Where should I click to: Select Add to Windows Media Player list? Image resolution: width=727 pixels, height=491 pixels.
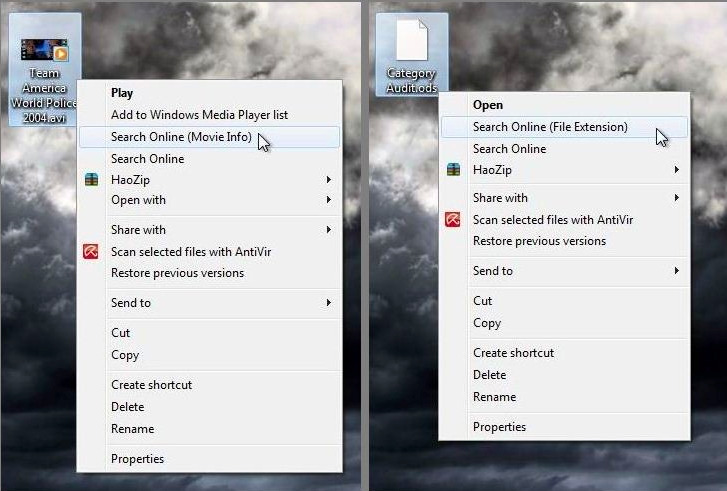(199, 115)
